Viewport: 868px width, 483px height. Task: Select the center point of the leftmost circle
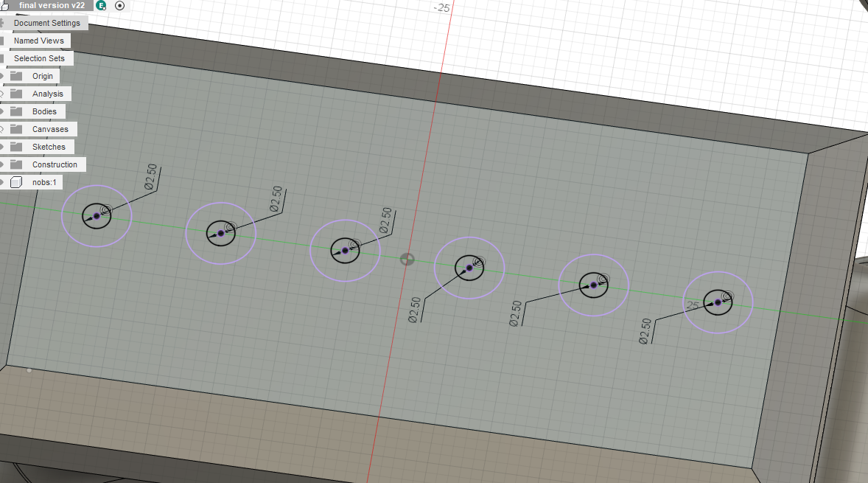[97, 216]
